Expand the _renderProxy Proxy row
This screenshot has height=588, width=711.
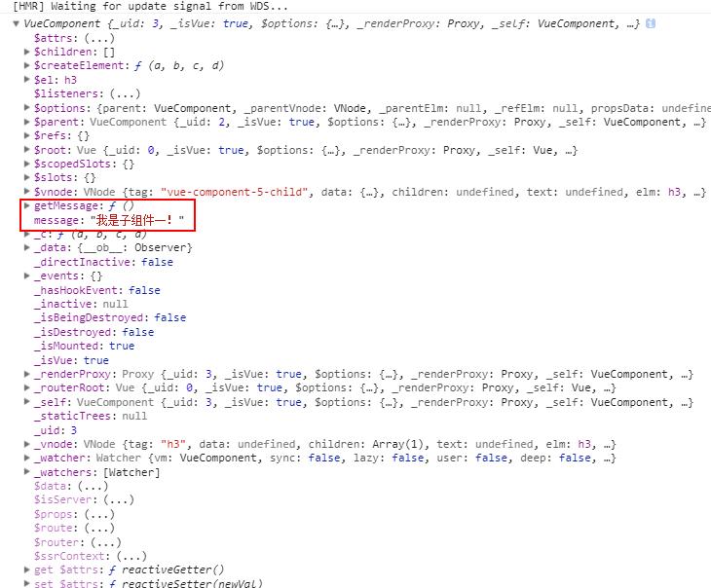(x=27, y=374)
